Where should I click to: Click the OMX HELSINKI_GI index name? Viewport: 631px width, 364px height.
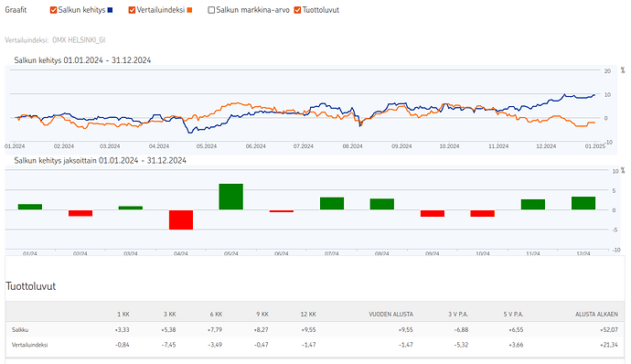click(79, 40)
